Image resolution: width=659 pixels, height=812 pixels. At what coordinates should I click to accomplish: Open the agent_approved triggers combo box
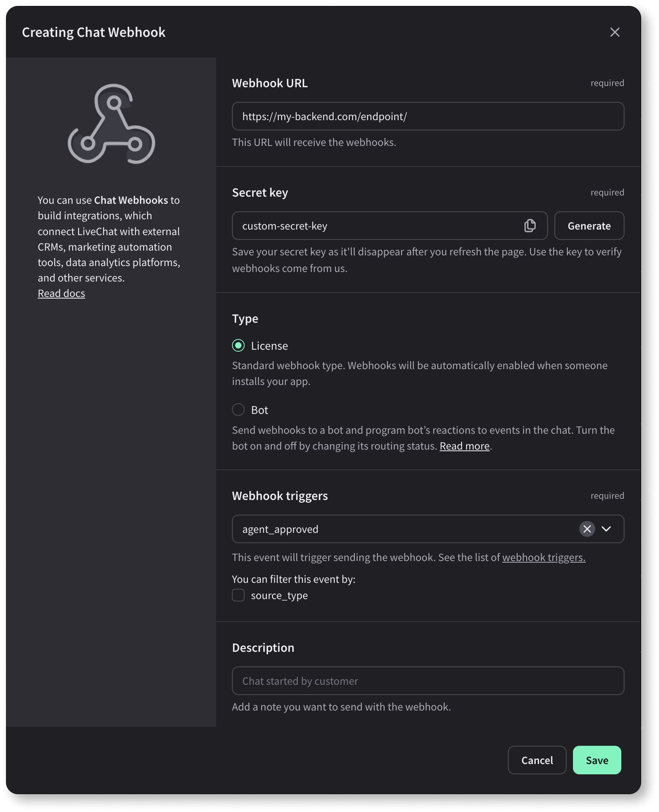tap(404, 529)
